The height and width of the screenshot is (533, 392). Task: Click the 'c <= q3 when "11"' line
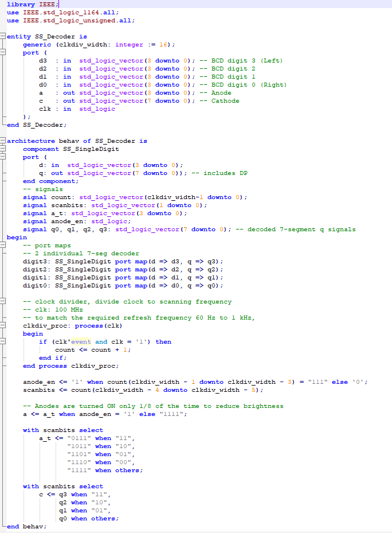coord(75,494)
